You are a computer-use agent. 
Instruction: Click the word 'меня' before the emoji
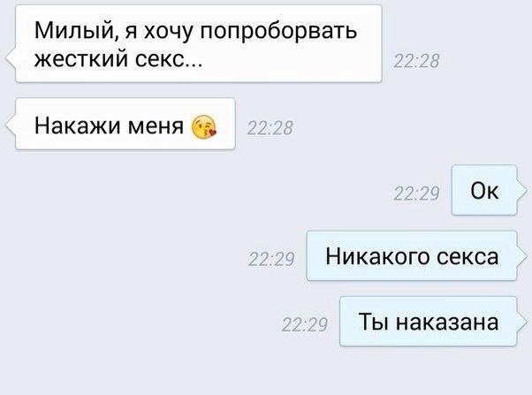[x=156, y=126]
